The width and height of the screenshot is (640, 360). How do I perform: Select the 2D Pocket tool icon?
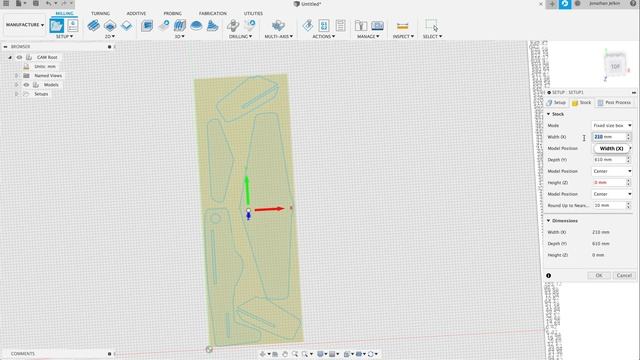coord(110,26)
